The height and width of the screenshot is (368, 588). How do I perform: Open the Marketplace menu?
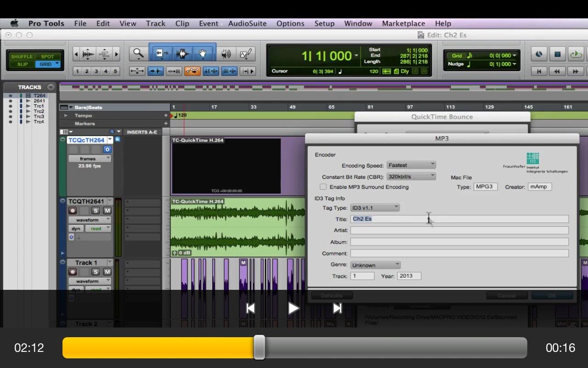(403, 23)
